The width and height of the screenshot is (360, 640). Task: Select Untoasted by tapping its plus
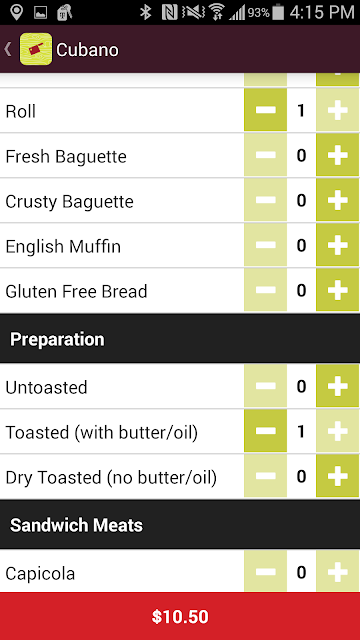[x=338, y=386]
